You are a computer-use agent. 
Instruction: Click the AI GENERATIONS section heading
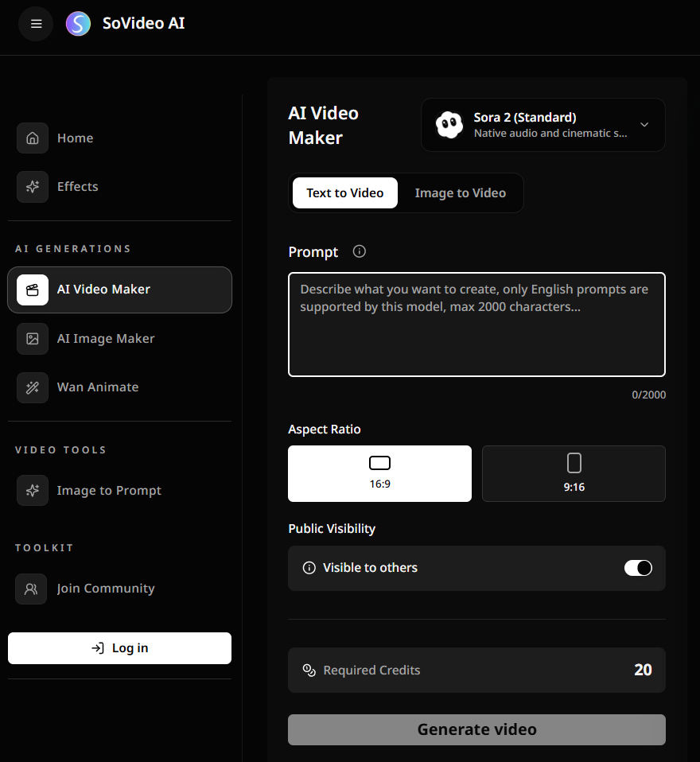[73, 249]
